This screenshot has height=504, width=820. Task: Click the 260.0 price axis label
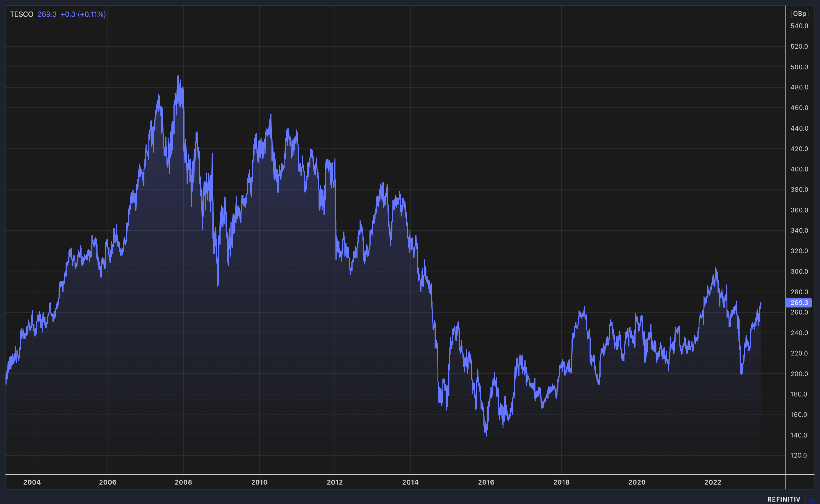click(799, 312)
